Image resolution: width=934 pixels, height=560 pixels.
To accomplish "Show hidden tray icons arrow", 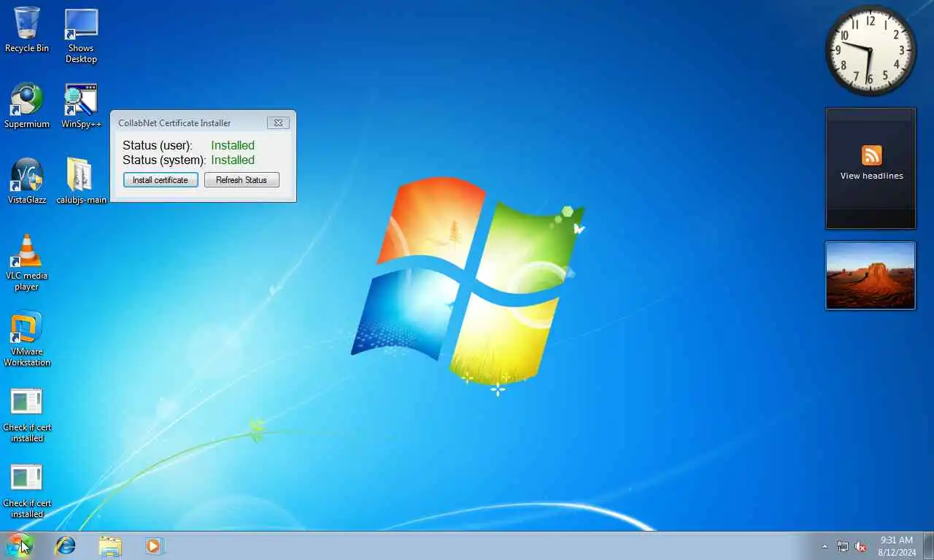I will point(825,546).
